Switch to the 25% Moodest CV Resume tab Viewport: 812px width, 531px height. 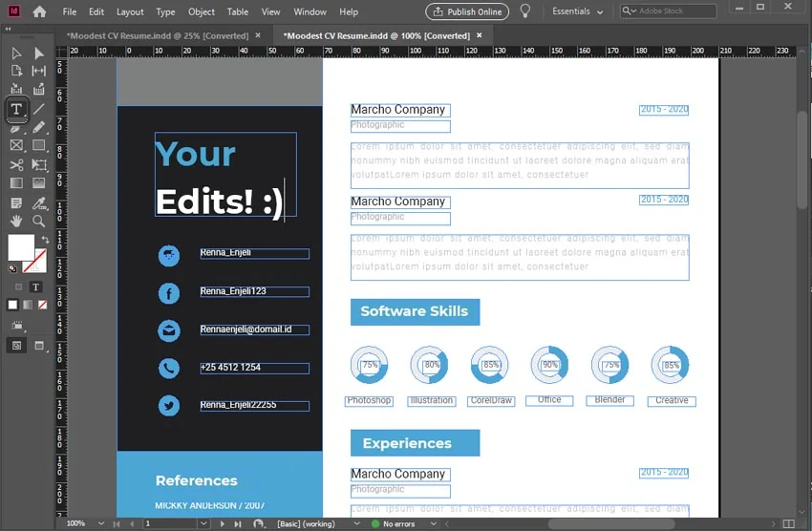[x=157, y=35]
